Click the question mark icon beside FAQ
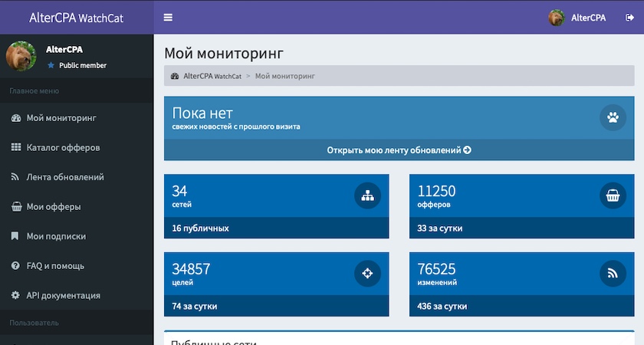 coord(15,266)
